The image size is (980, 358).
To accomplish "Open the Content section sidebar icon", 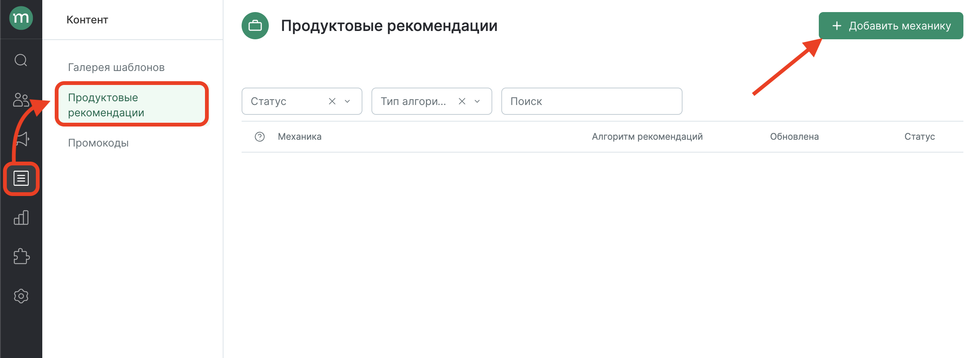I will click(x=21, y=178).
